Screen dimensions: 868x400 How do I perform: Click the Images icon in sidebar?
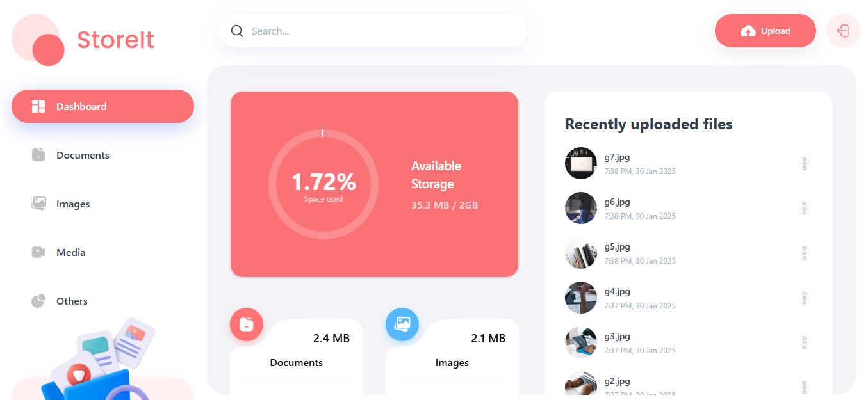[x=38, y=204]
